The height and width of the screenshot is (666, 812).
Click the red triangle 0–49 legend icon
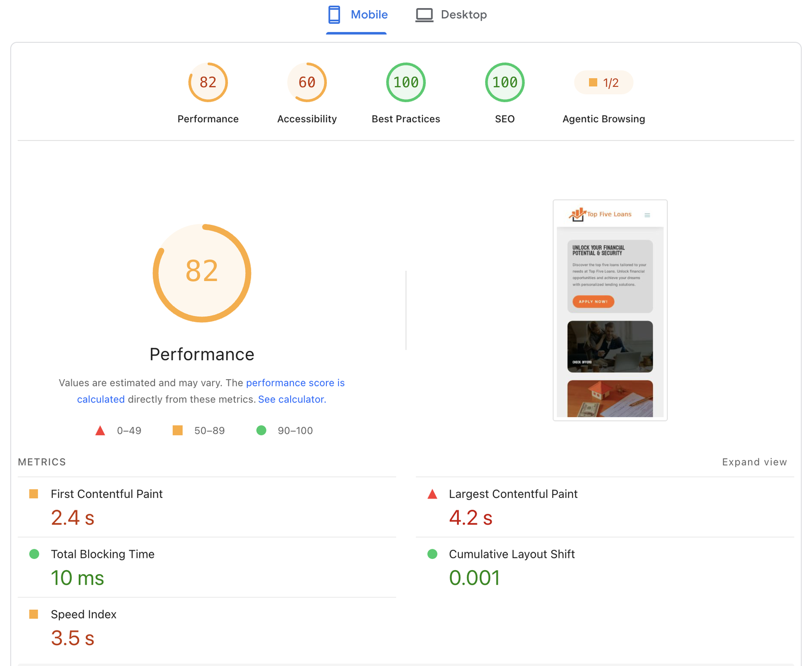coord(100,430)
